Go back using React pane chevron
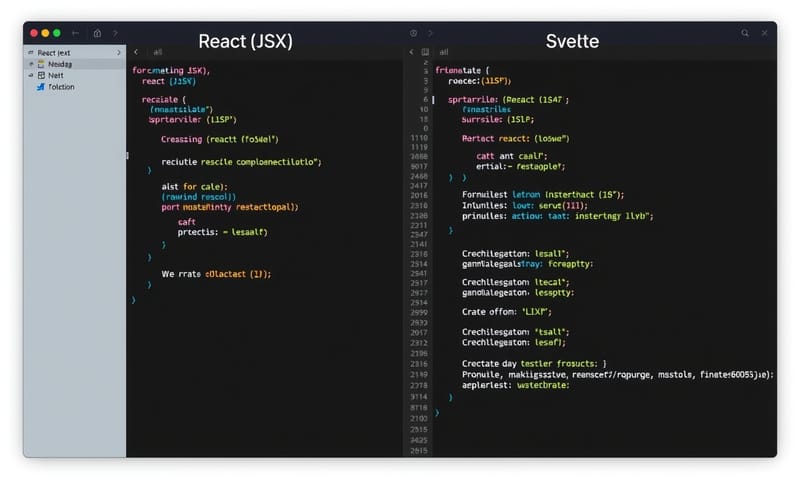The height and width of the screenshot is (480, 800). (136, 52)
